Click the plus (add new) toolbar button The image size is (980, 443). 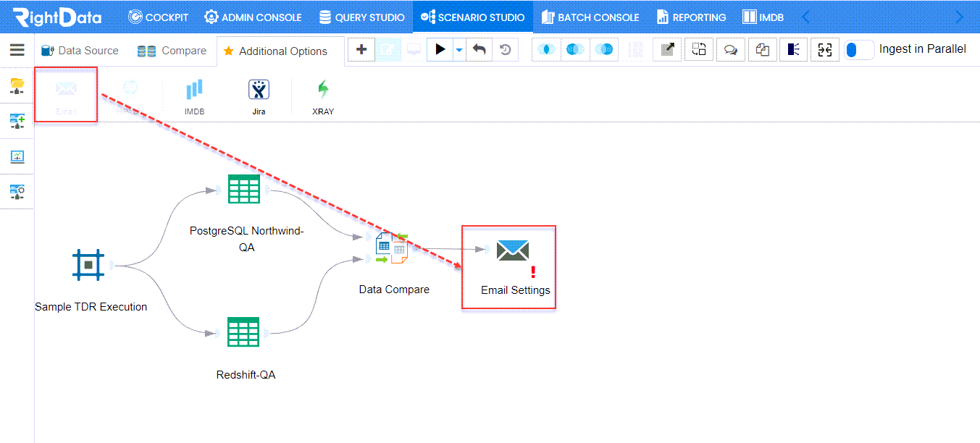(361, 49)
